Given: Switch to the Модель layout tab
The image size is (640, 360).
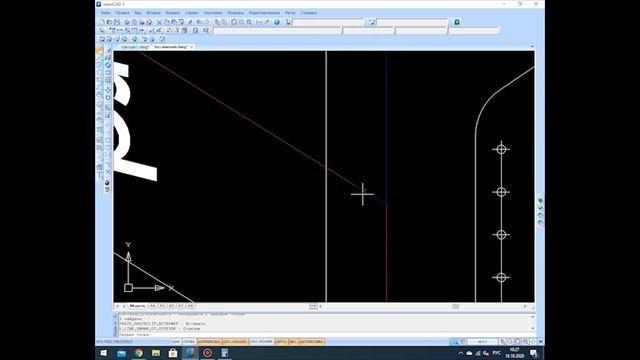Looking at the screenshot, I should [138, 306].
